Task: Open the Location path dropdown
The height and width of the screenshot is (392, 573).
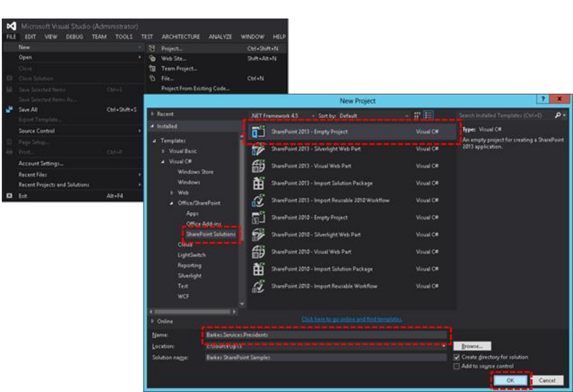Action: (443, 346)
